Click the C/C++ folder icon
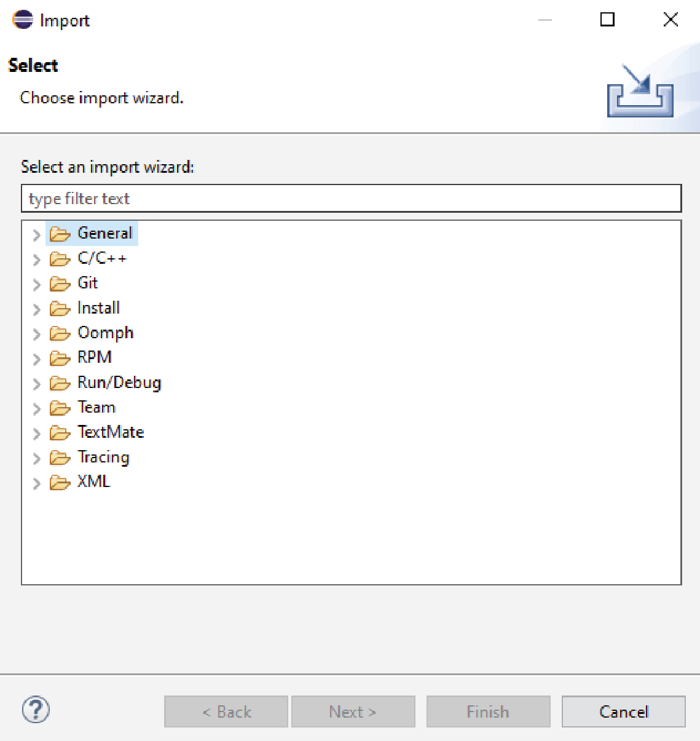 pos(60,259)
